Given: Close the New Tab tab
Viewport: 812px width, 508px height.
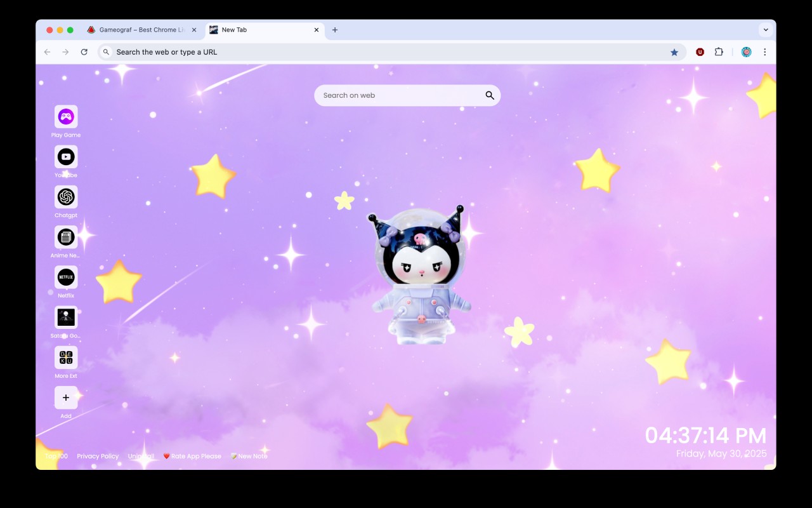Looking at the screenshot, I should 317,30.
